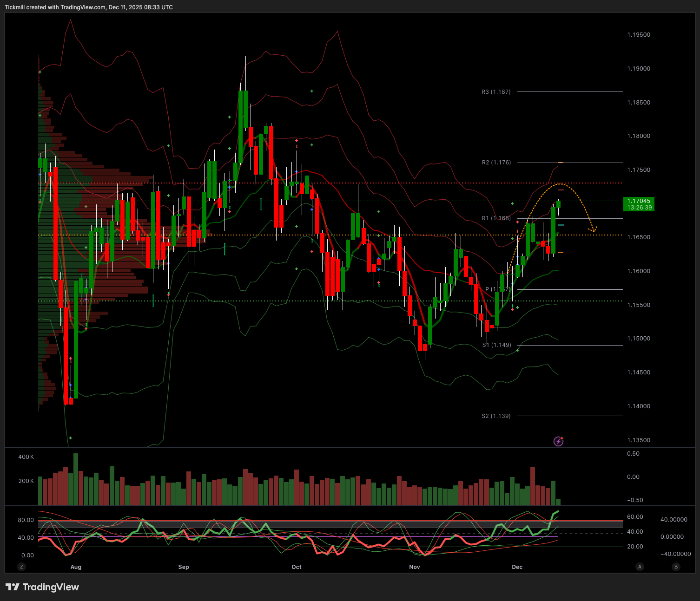The height and width of the screenshot is (601, 700).
Task: Click the TradingView logo
Action: pos(13,587)
